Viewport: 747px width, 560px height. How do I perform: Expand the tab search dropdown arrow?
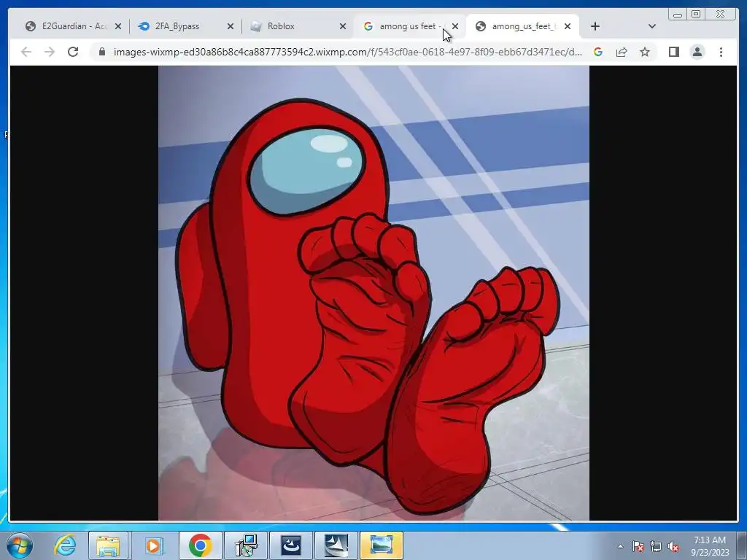[x=651, y=27]
